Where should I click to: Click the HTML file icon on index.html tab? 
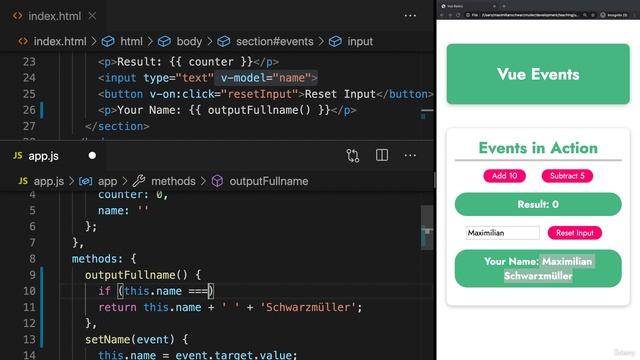click(x=17, y=16)
